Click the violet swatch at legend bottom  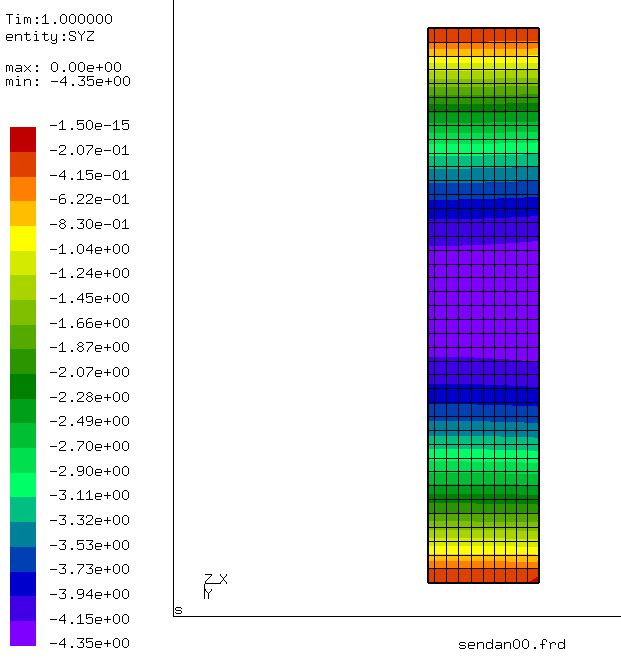tap(23, 633)
